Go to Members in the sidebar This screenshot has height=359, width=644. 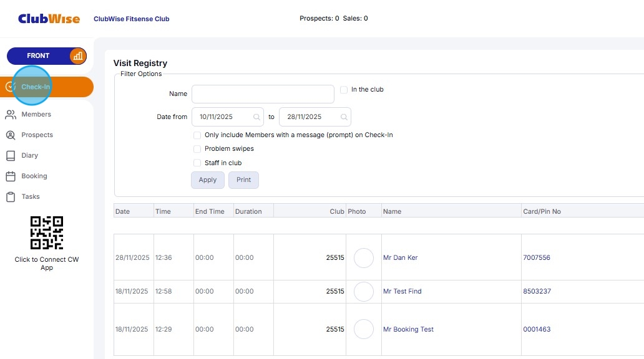click(36, 115)
